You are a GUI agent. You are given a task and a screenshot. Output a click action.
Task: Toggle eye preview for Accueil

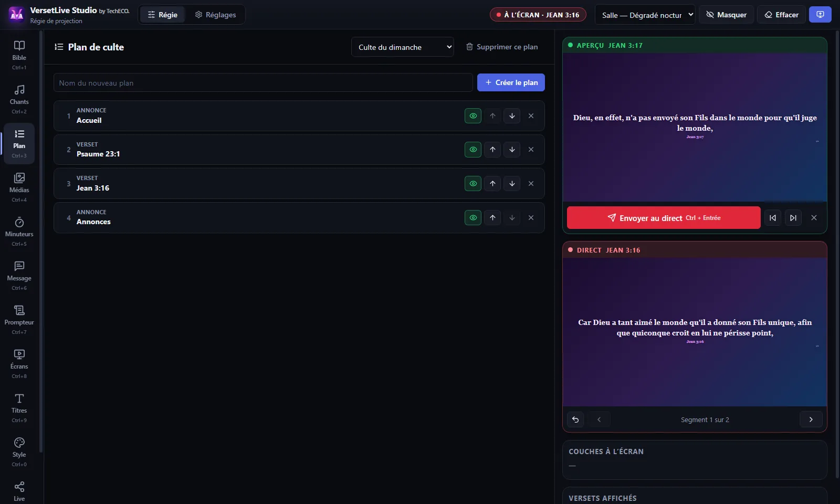(473, 116)
